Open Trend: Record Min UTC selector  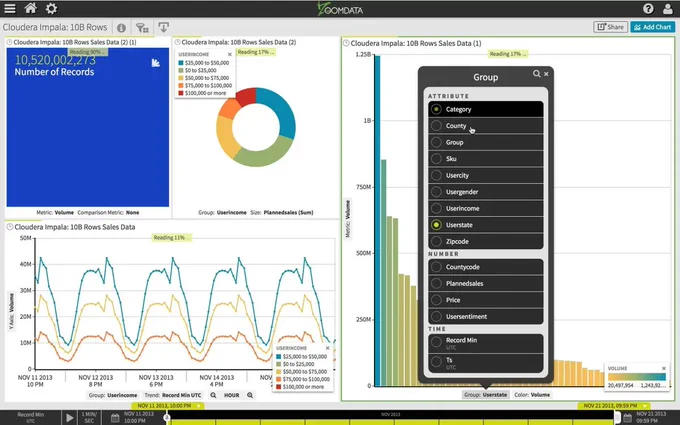173,395
